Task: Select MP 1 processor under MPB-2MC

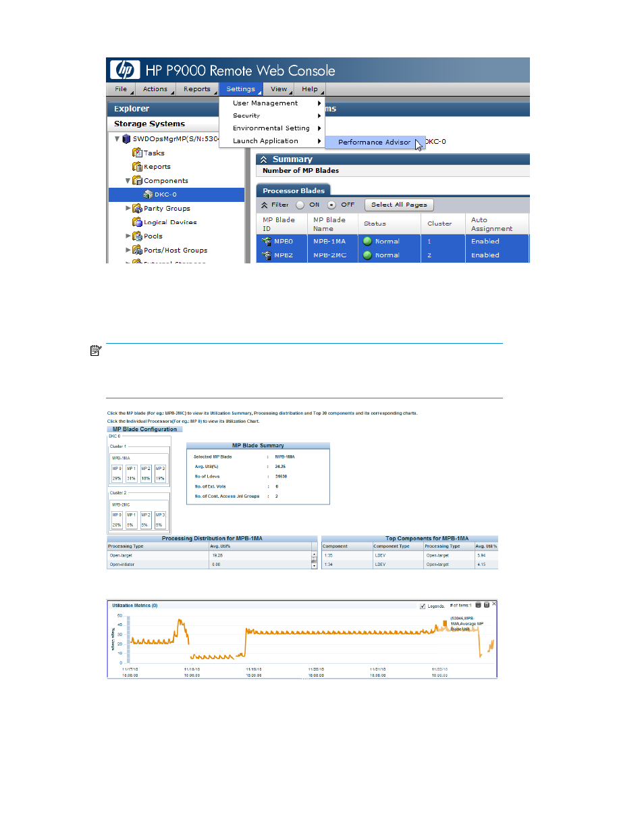Action: coord(131,520)
